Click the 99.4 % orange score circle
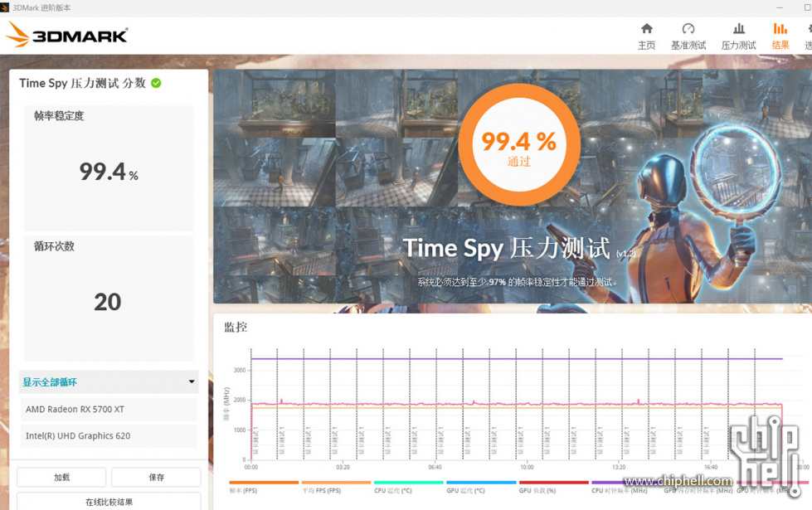This screenshot has height=510, width=812. coord(519,144)
